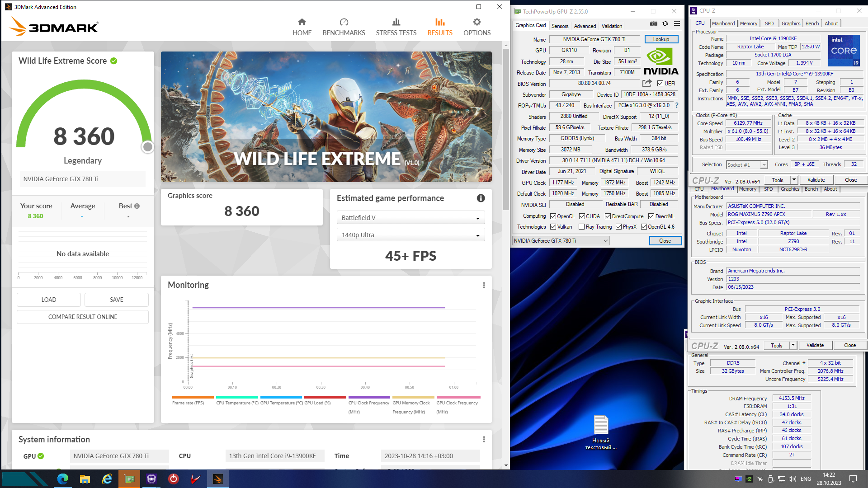Toggle the CUDA checkbox in GPU-Z
This screenshot has width=868, height=488.
coord(582,216)
